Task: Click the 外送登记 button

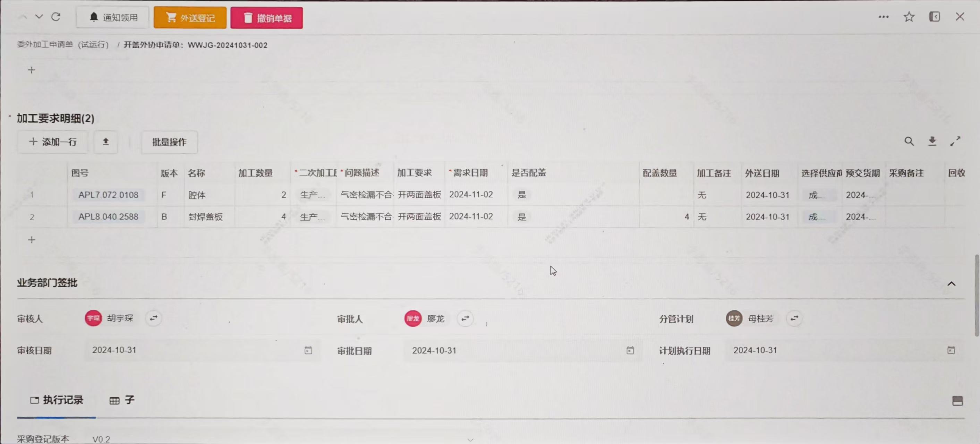Action: point(190,18)
